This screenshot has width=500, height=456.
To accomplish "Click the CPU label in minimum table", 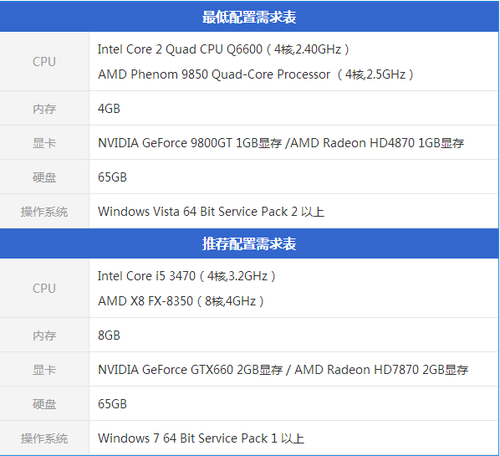I will pos(44,62).
